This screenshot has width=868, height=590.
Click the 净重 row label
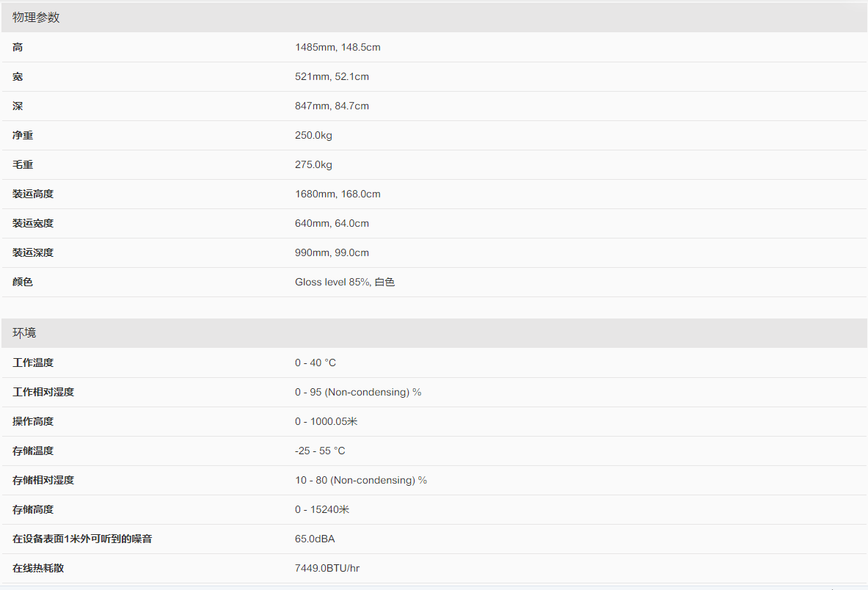23,136
